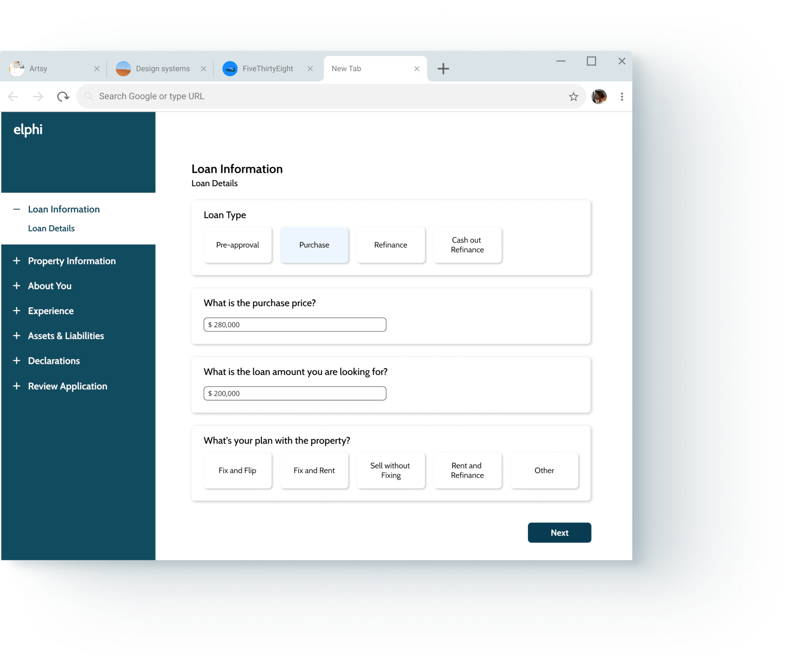
Task: Select Fix and Rent property plan
Action: pyautogui.click(x=314, y=470)
